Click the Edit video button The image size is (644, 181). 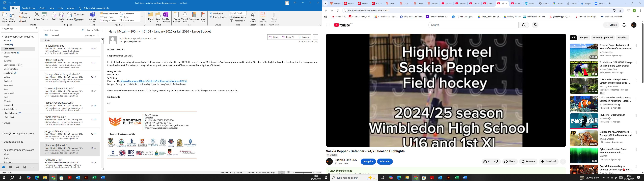click(x=385, y=162)
